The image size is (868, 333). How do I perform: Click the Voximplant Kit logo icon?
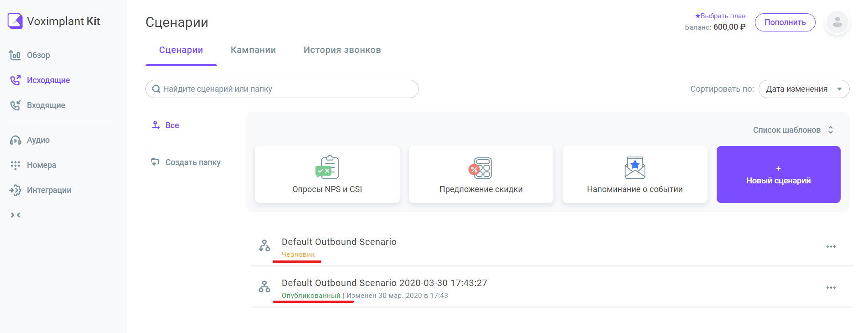tap(15, 21)
